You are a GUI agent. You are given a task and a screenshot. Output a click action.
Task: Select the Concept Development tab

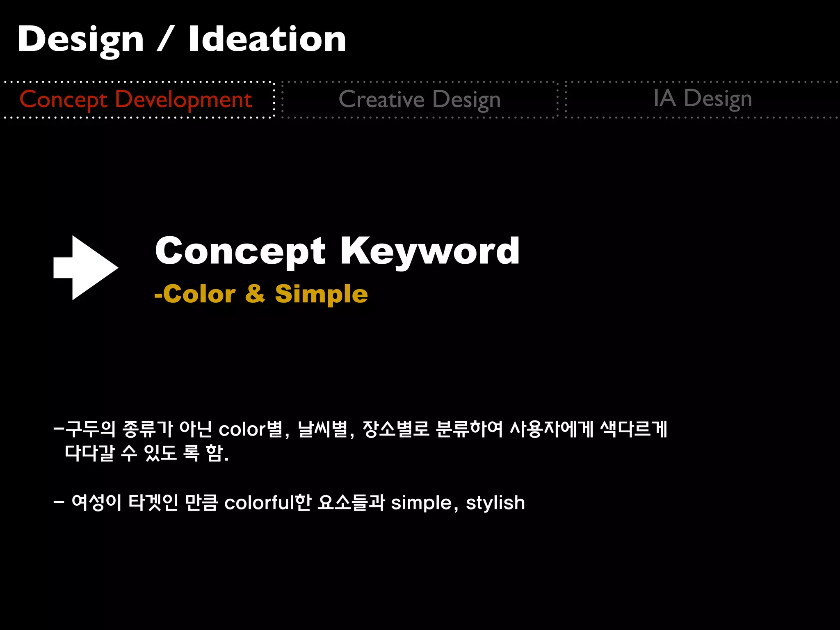click(139, 100)
